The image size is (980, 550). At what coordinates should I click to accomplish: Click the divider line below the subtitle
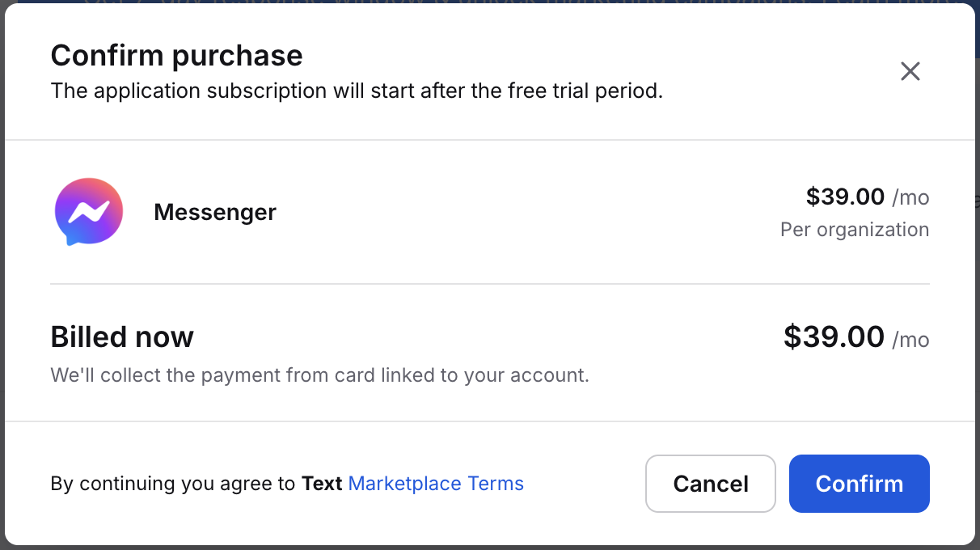(x=490, y=140)
